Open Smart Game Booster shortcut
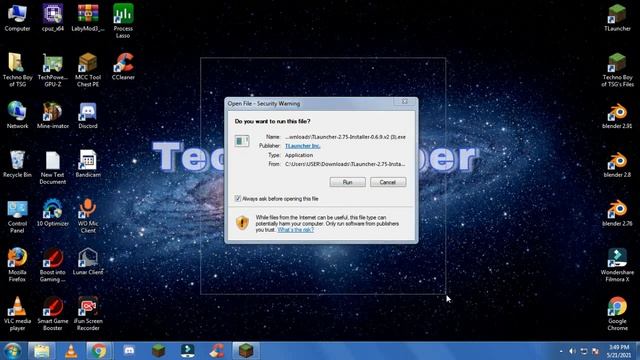The height and width of the screenshot is (360, 640). (x=53, y=313)
